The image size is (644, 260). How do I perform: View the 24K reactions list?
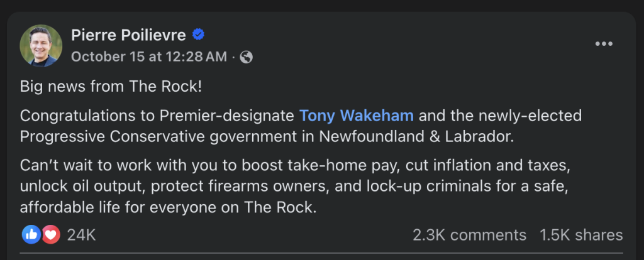[81, 235]
